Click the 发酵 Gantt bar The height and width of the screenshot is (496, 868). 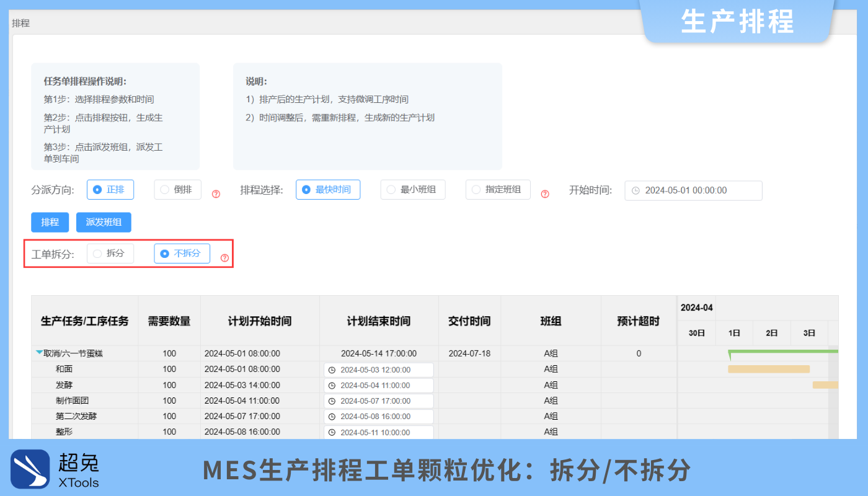click(x=825, y=385)
